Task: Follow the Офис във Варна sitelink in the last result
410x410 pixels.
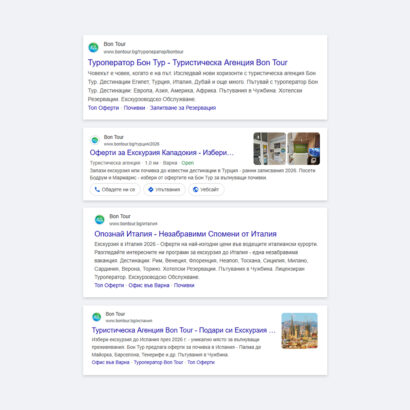Action: [110, 362]
